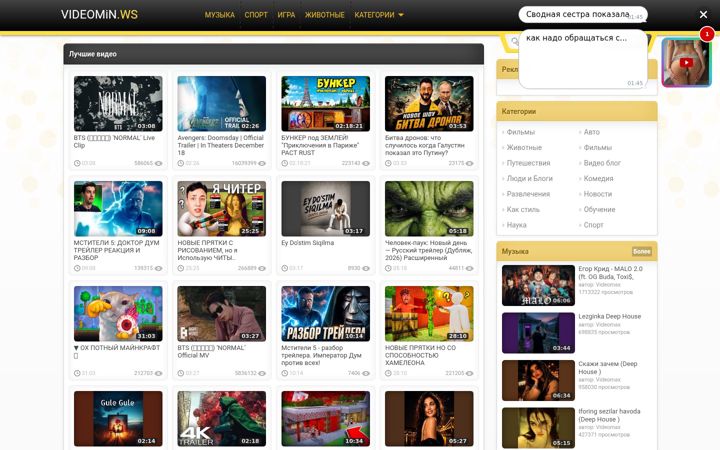Click clock icon under ОХ ПОТНЫЙ МАЙНКРАФТ
720x450 pixels.
click(77, 373)
